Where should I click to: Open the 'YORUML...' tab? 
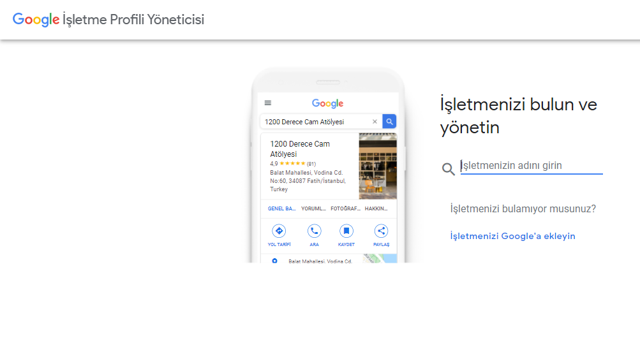313,208
